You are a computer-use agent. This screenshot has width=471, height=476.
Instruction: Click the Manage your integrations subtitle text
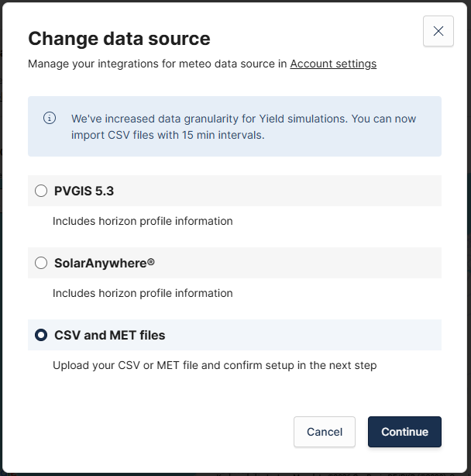[x=157, y=64]
